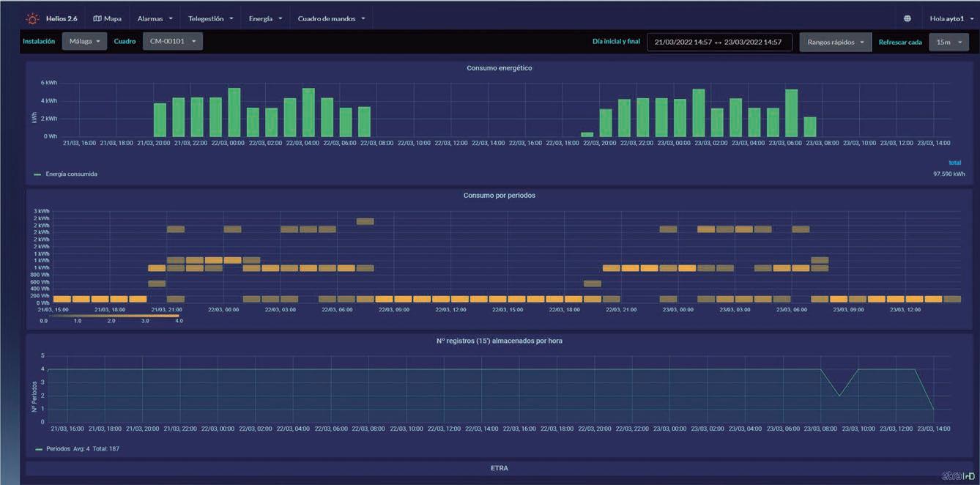Expand the CM-00101 cuadro dropdown

(172, 42)
